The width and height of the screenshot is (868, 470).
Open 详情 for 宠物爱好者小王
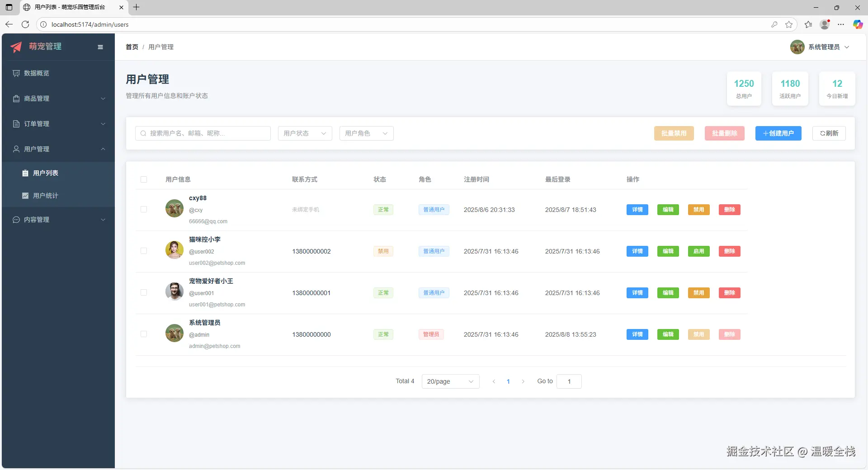click(x=637, y=293)
